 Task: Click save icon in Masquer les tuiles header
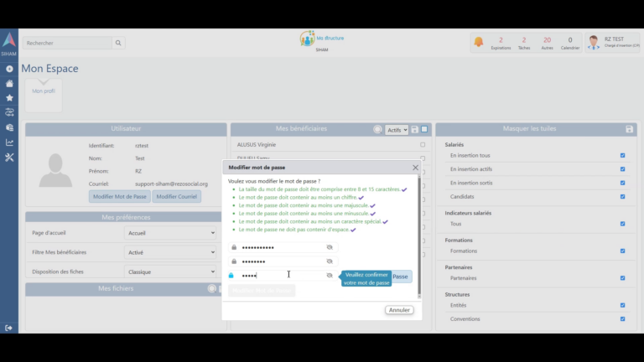629,129
